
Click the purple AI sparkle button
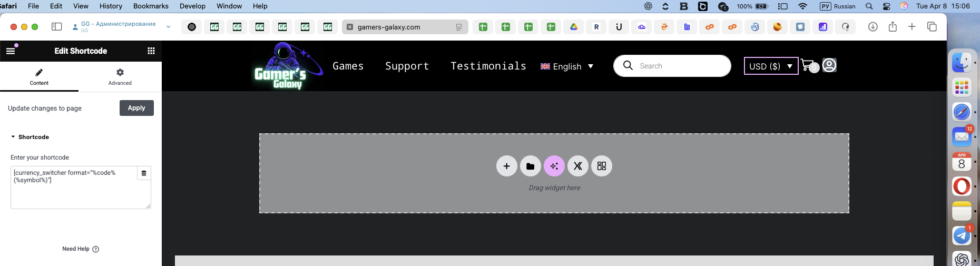coord(554,166)
